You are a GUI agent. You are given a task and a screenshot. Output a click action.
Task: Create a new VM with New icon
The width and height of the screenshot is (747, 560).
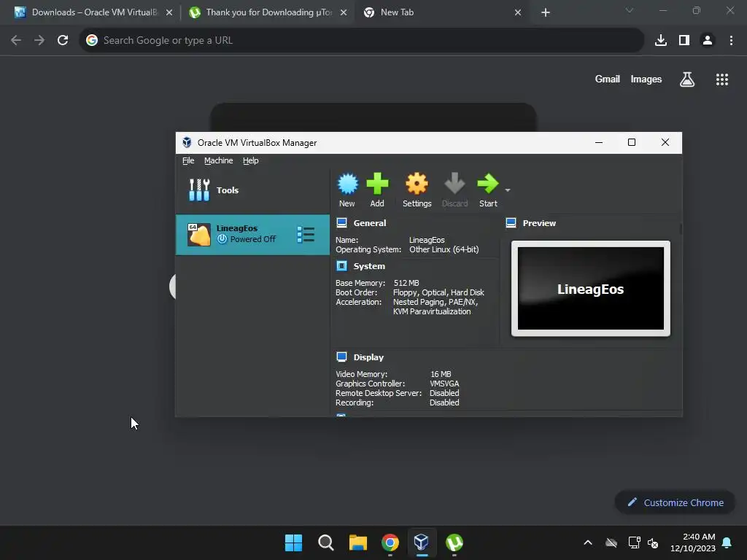(x=347, y=190)
